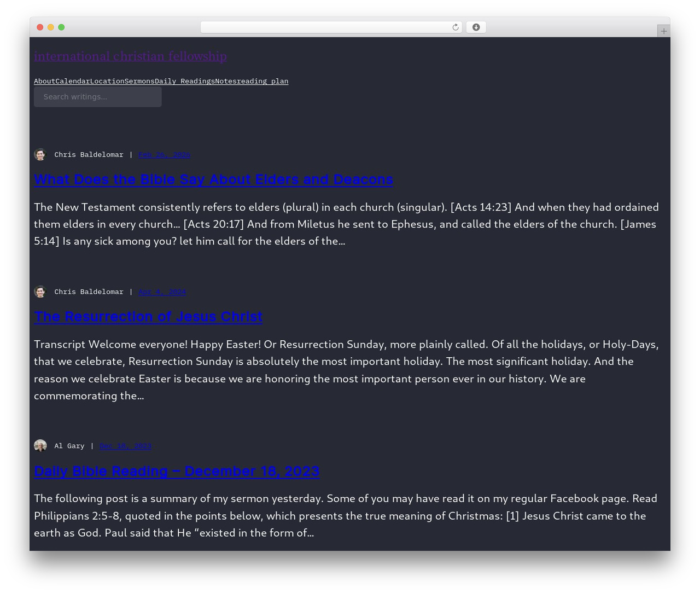Click Chris Baldelomar's avatar beside Feb 26, 2026
700x593 pixels.
[x=40, y=154]
